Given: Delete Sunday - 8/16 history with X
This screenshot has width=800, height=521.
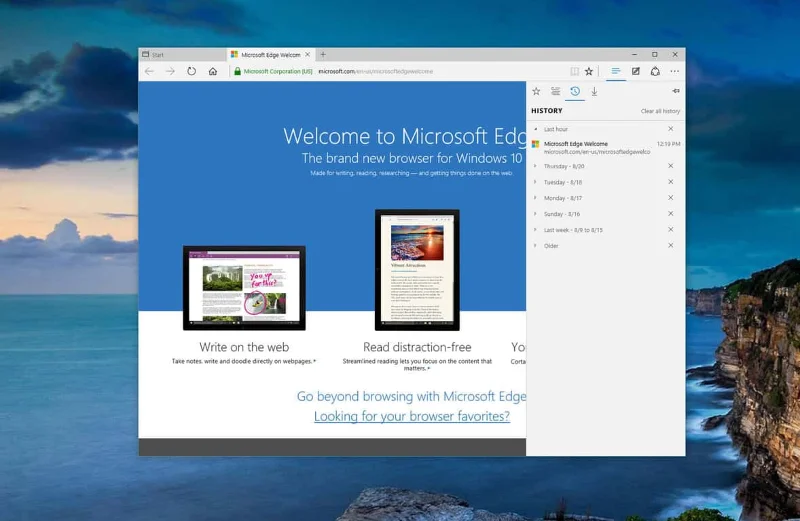Looking at the screenshot, I should [x=671, y=213].
